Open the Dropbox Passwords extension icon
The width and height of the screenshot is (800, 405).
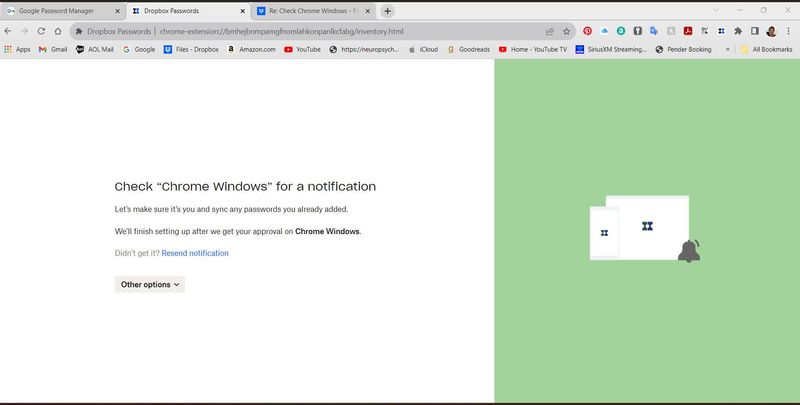click(721, 31)
